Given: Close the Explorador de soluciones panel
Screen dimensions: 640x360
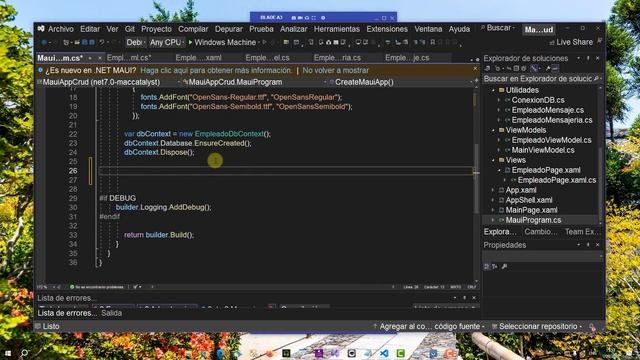Looking at the screenshot, I should [597, 58].
